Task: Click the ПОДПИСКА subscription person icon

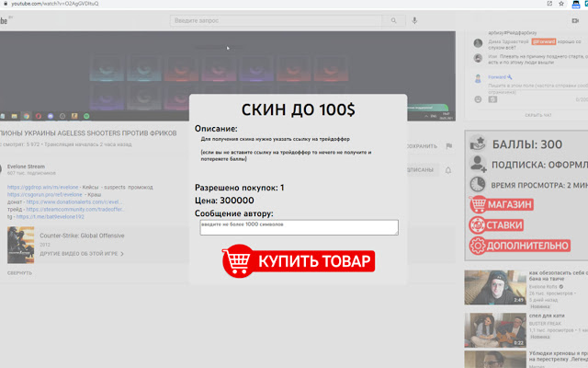Action: coord(478,164)
